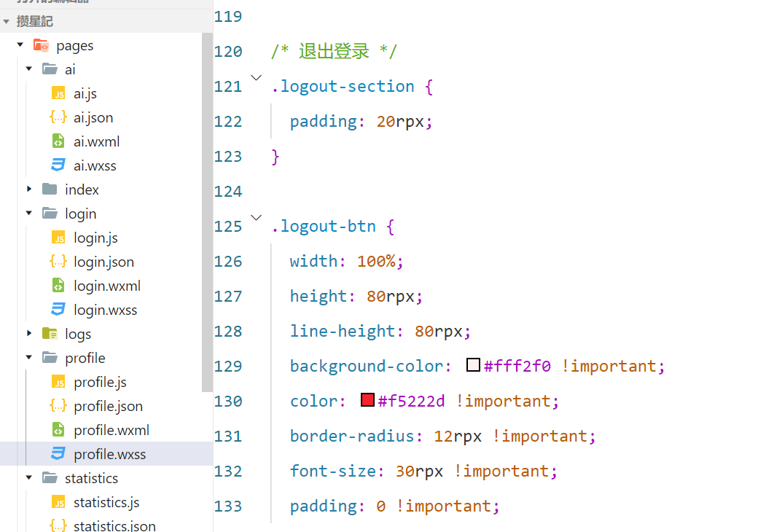Click the height: 80rpx declaration
The height and width of the screenshot is (532, 766).
point(356,297)
